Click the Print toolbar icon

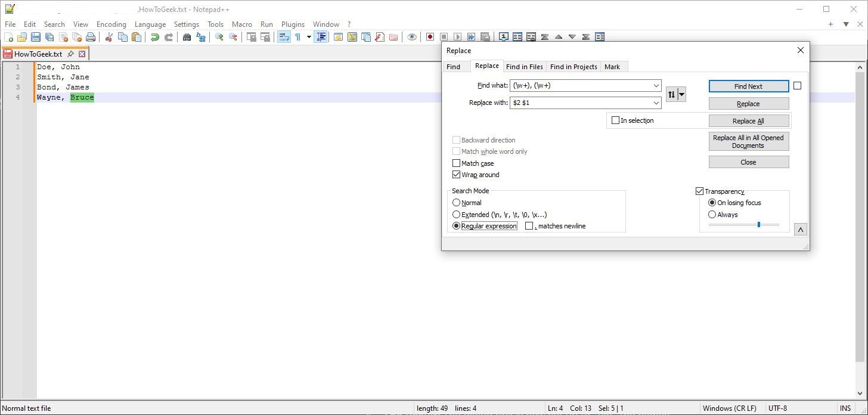91,37
